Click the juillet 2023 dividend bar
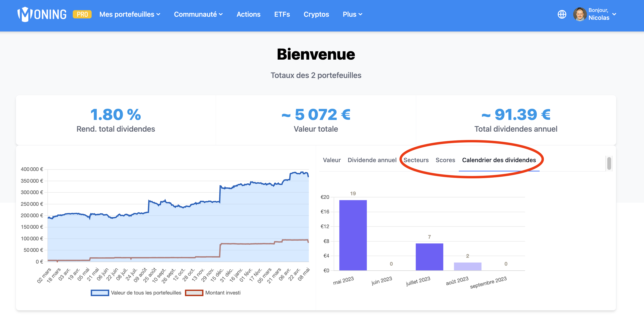The width and height of the screenshot is (644, 320). click(x=429, y=257)
